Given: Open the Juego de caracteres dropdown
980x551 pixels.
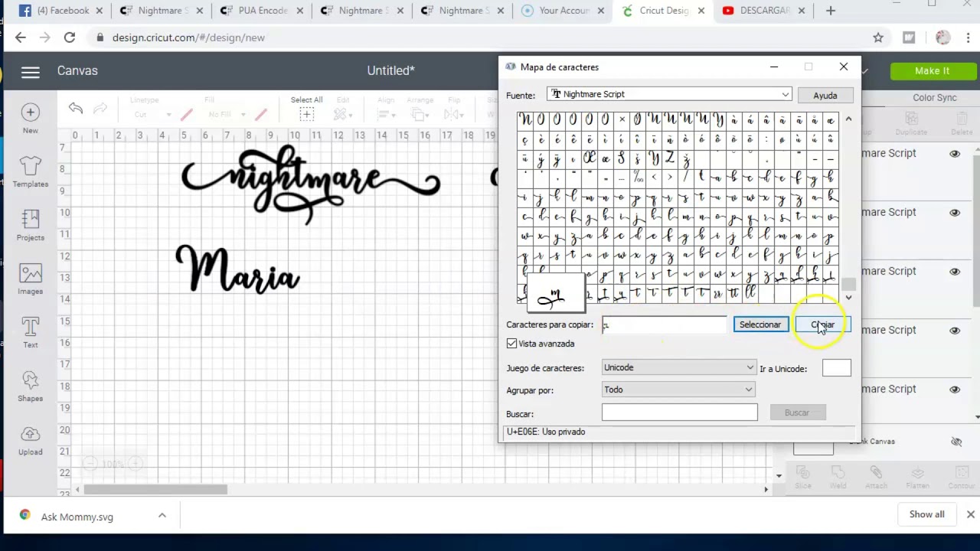Looking at the screenshot, I should coord(678,367).
